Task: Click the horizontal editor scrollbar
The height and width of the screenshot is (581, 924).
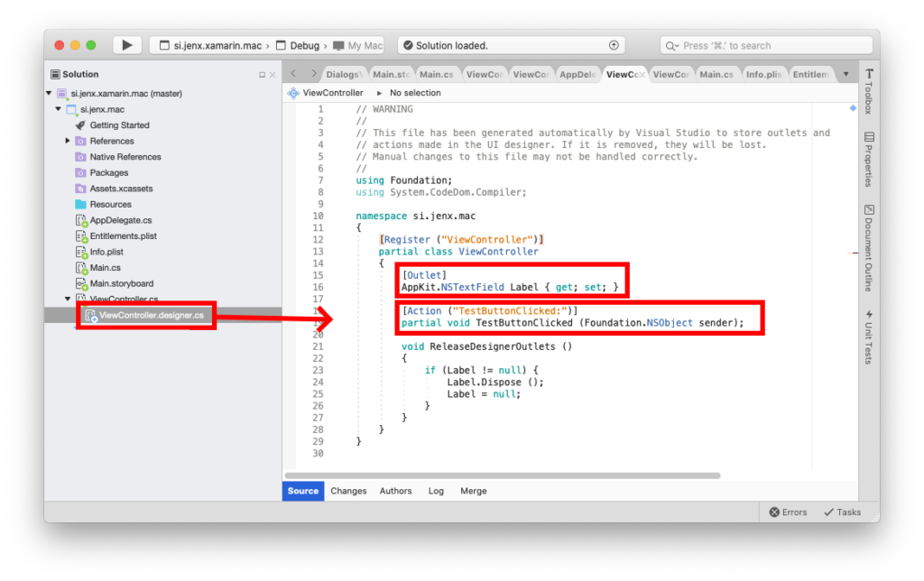Action: pos(502,475)
